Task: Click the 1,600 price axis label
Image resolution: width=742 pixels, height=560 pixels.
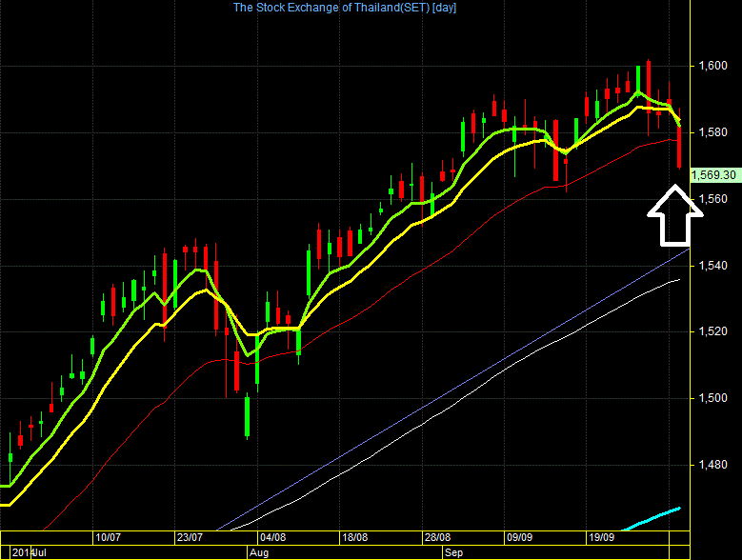Action: 713,66
